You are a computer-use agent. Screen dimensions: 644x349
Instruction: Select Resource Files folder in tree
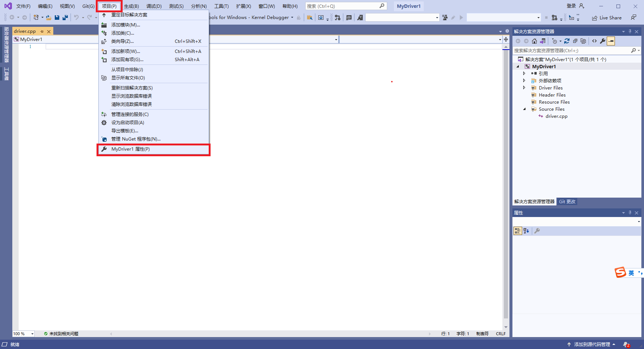pos(554,102)
